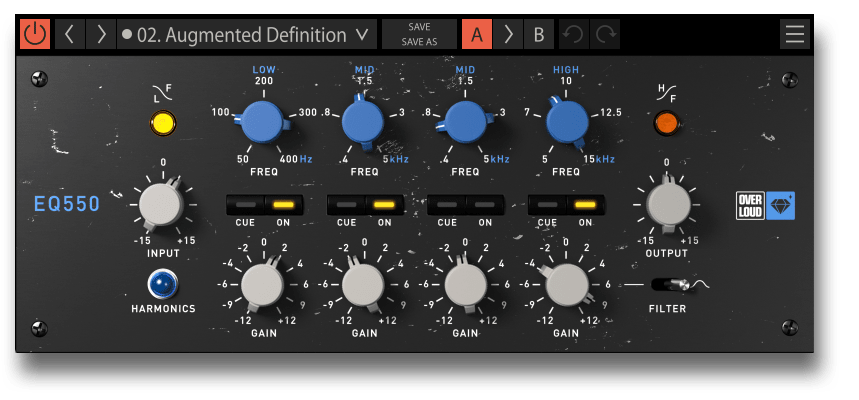The width and height of the screenshot is (859, 400).
Task: Toggle the orange HF shelf button
Action: pyautogui.click(x=667, y=123)
